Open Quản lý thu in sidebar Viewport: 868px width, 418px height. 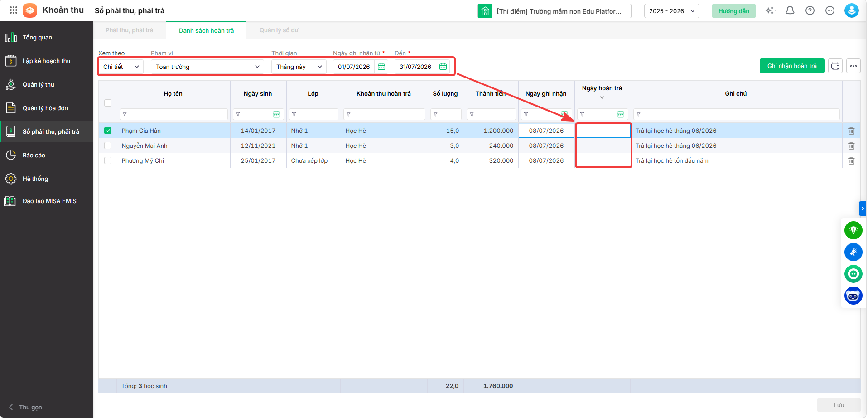click(47, 84)
